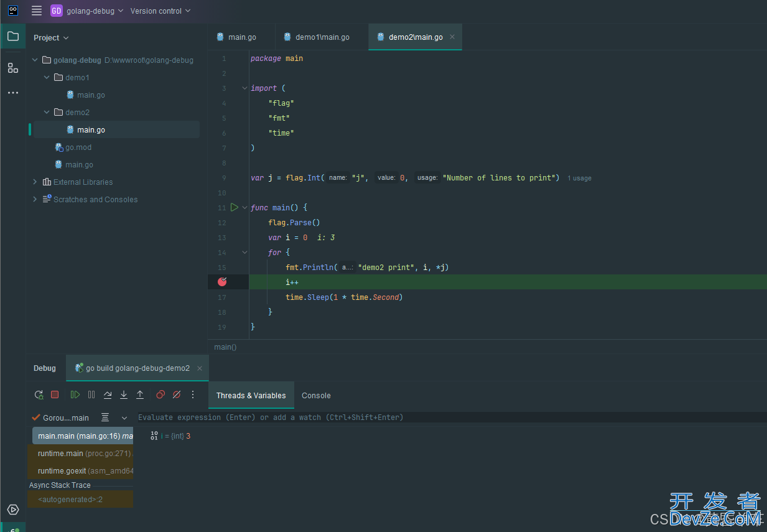Collapse the demo1 folder

pos(47,78)
